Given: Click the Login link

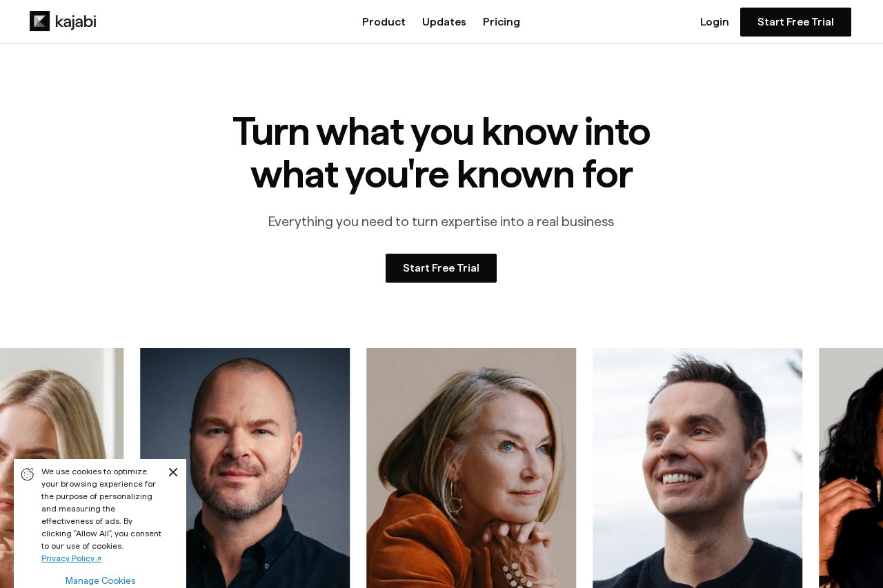Looking at the screenshot, I should coord(714,22).
